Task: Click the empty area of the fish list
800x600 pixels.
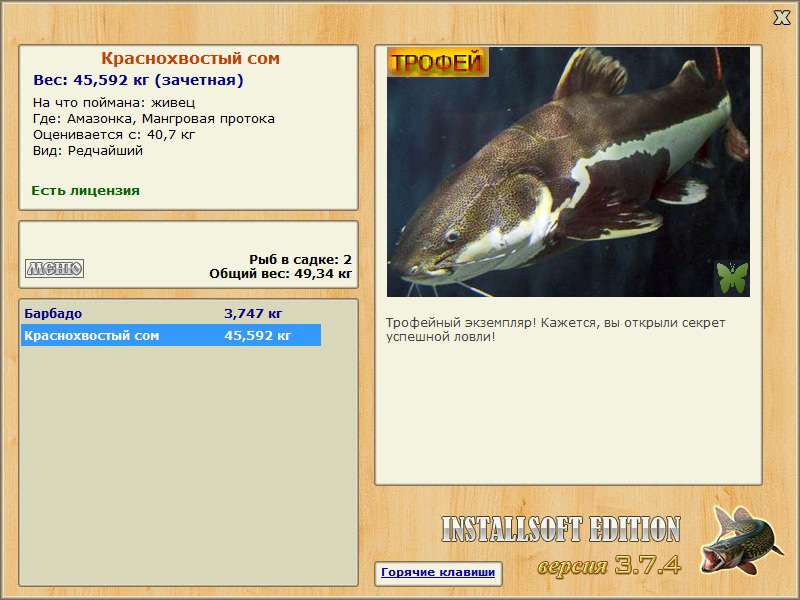Action: pyautogui.click(x=188, y=464)
